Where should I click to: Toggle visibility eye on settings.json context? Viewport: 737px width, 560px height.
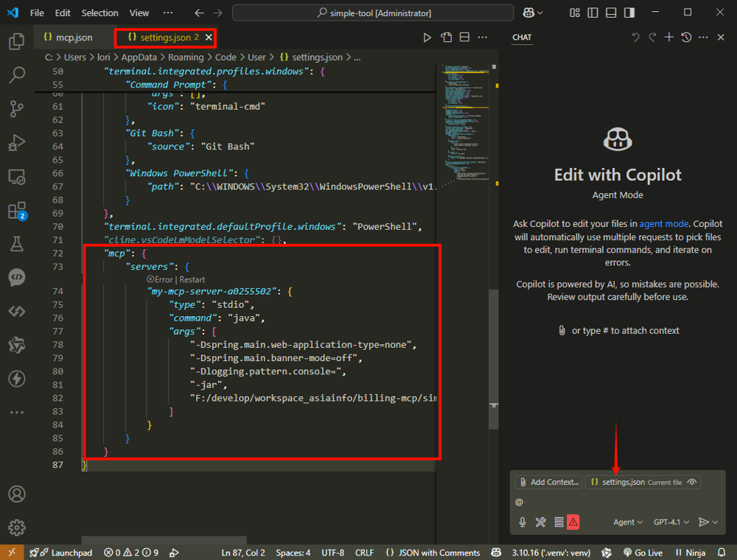click(x=691, y=482)
